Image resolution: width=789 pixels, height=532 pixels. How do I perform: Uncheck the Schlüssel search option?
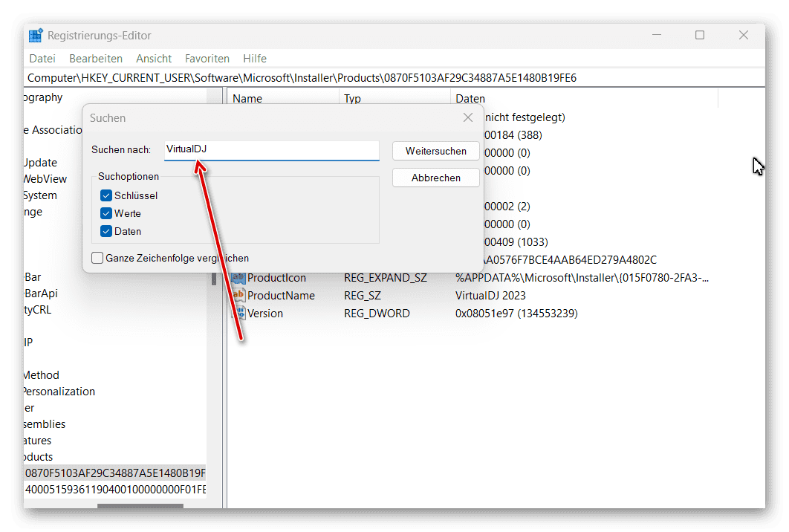coord(105,195)
